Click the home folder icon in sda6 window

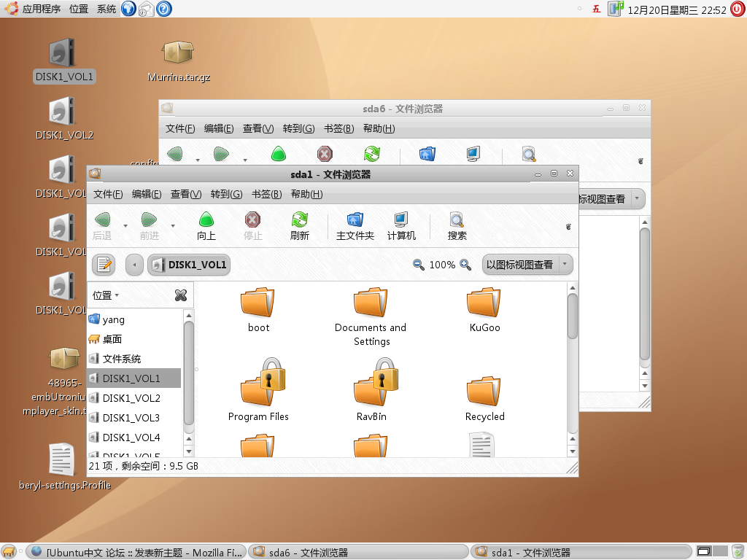click(x=427, y=154)
